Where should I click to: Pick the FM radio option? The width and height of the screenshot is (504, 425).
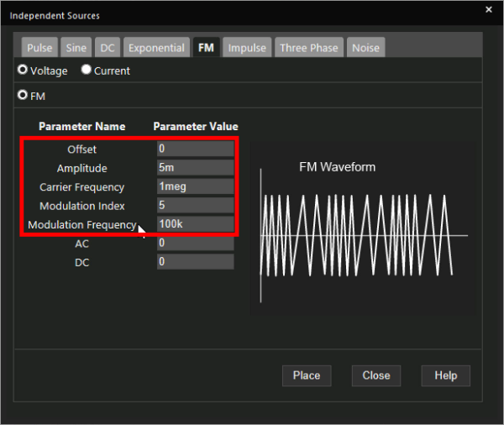pos(23,95)
